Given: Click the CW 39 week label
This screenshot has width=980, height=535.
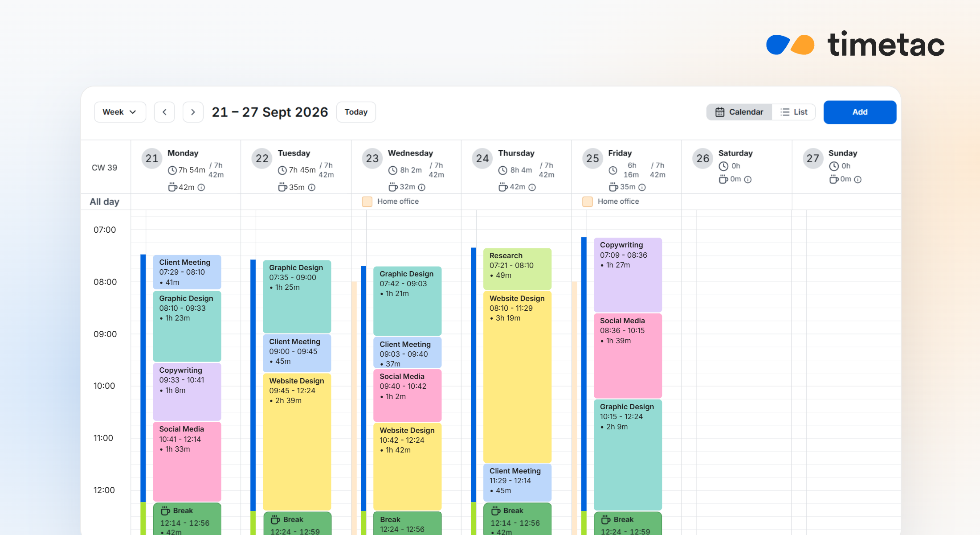Looking at the screenshot, I should 104,168.
